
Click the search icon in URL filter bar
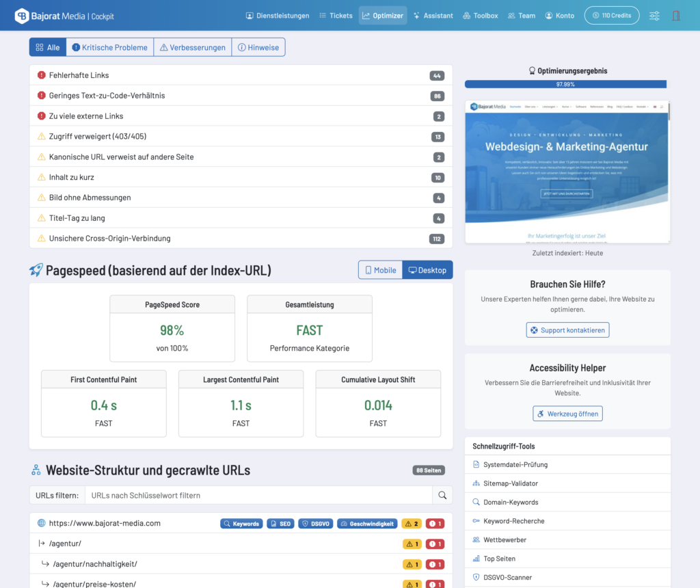click(442, 494)
